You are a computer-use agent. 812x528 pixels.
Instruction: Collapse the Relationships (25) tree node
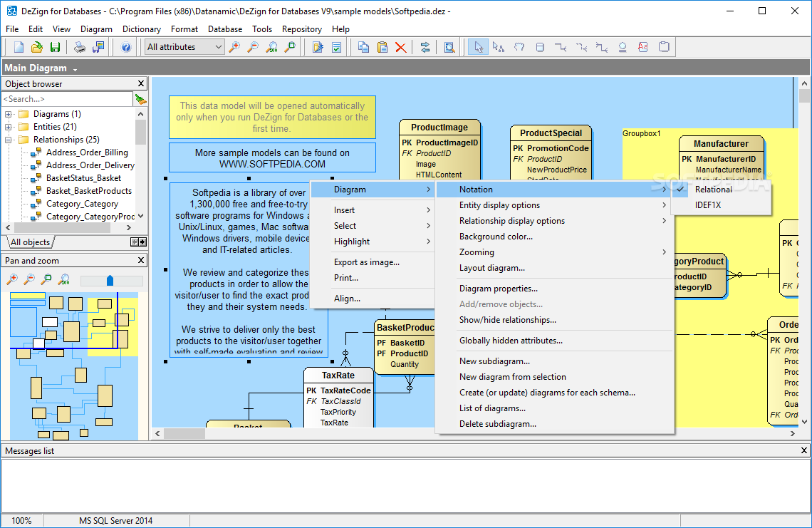click(9, 140)
